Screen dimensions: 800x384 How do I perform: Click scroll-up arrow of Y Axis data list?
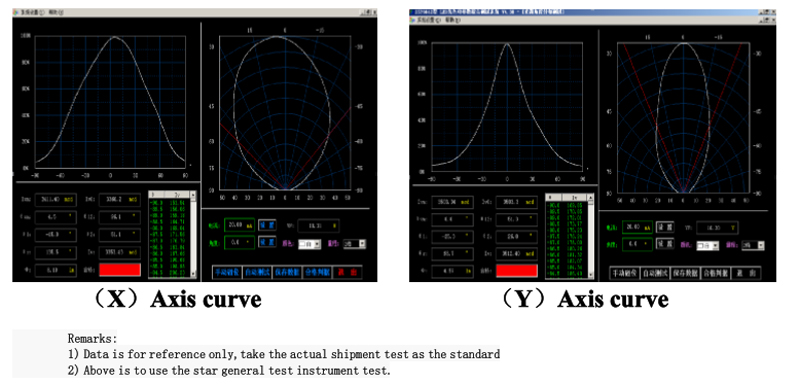point(591,197)
